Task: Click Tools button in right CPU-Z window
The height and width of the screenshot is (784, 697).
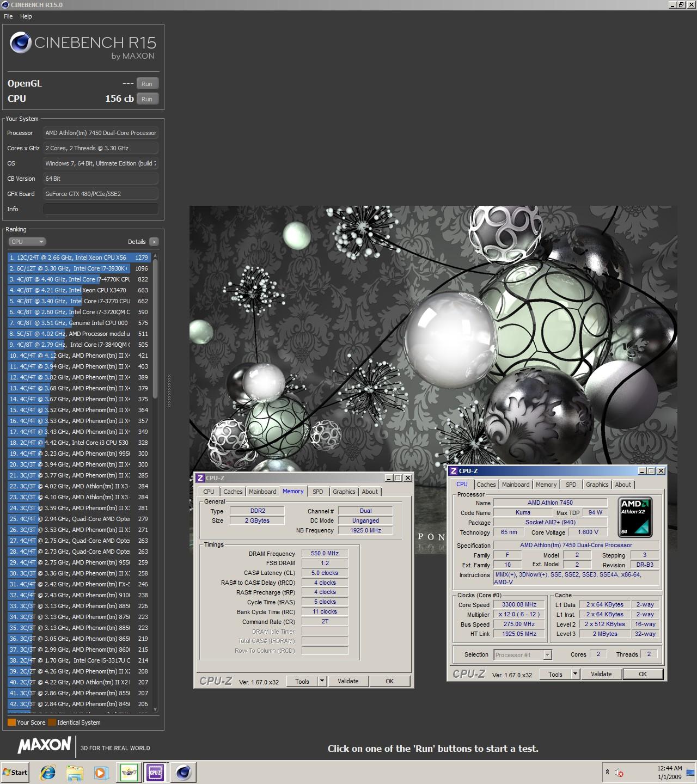Action: click(x=555, y=674)
